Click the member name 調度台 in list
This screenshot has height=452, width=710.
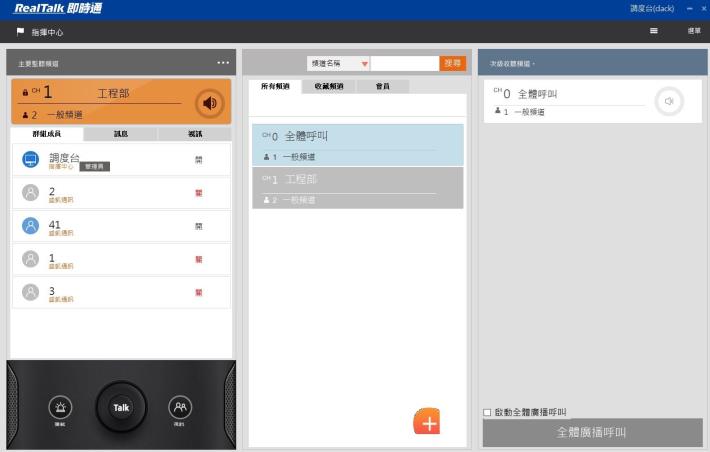click(64, 157)
